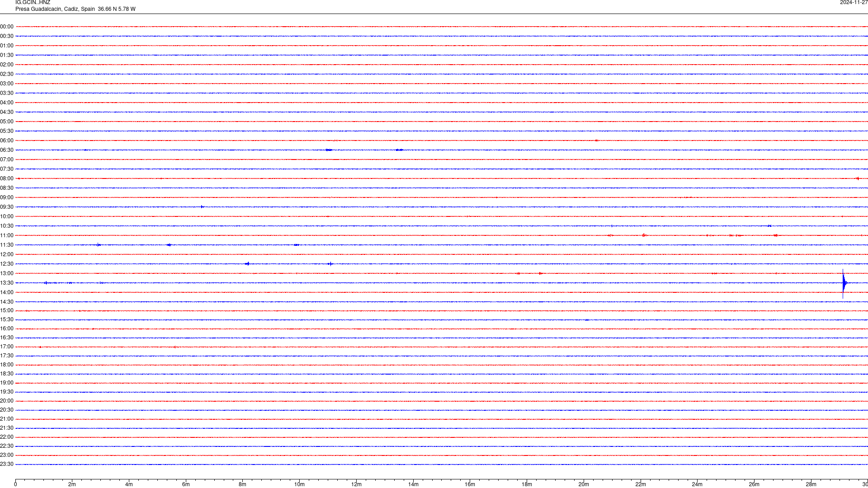Click the 11:30 row time label
The width and height of the screenshot is (868, 488).
pyautogui.click(x=7, y=245)
